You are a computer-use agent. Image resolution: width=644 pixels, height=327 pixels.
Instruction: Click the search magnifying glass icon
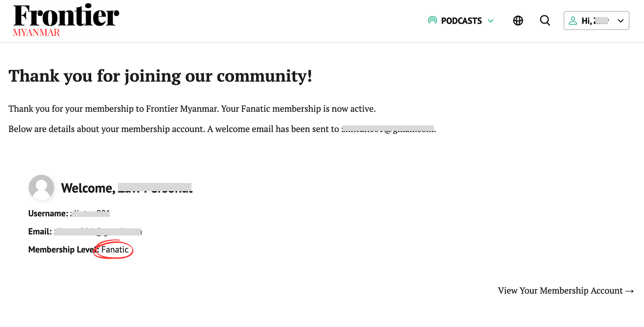click(545, 20)
